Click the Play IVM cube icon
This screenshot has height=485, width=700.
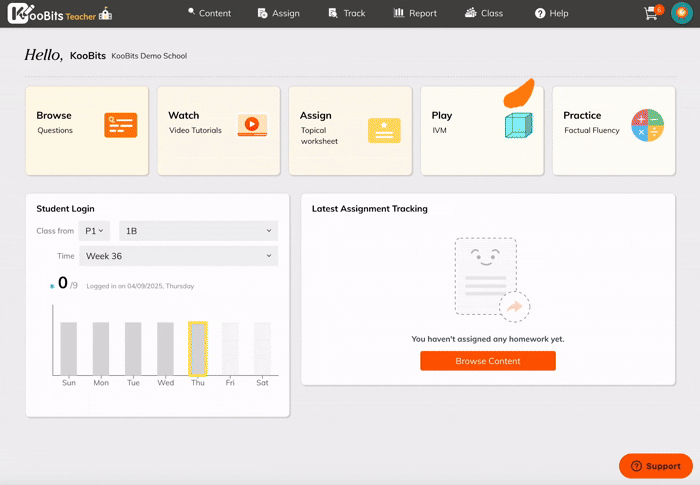pos(518,125)
